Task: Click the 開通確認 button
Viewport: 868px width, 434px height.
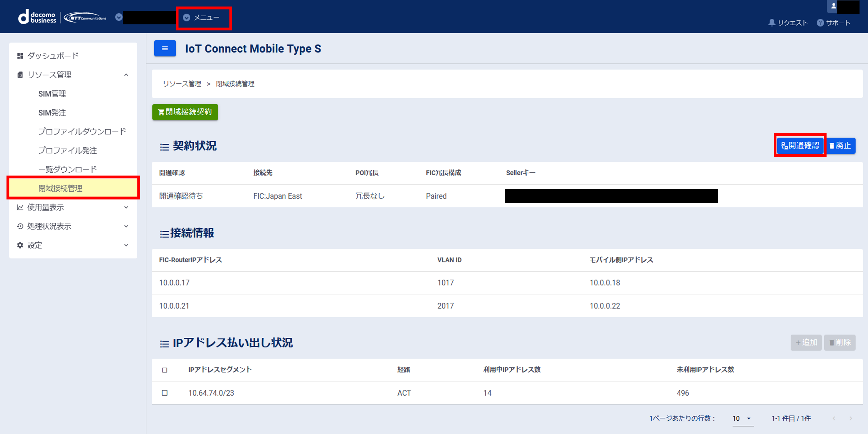Action: (800, 146)
